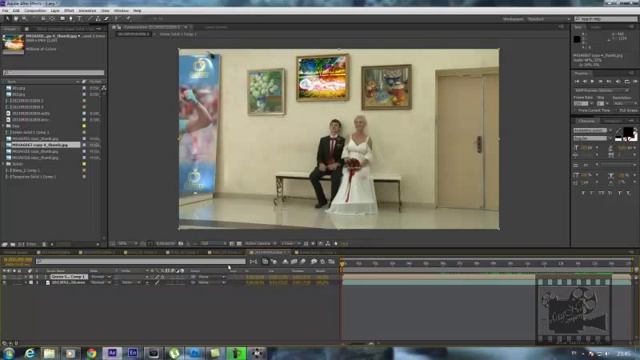The width and height of the screenshot is (640, 360).
Task: Jump to first frame in Preview panel
Action: (576, 82)
